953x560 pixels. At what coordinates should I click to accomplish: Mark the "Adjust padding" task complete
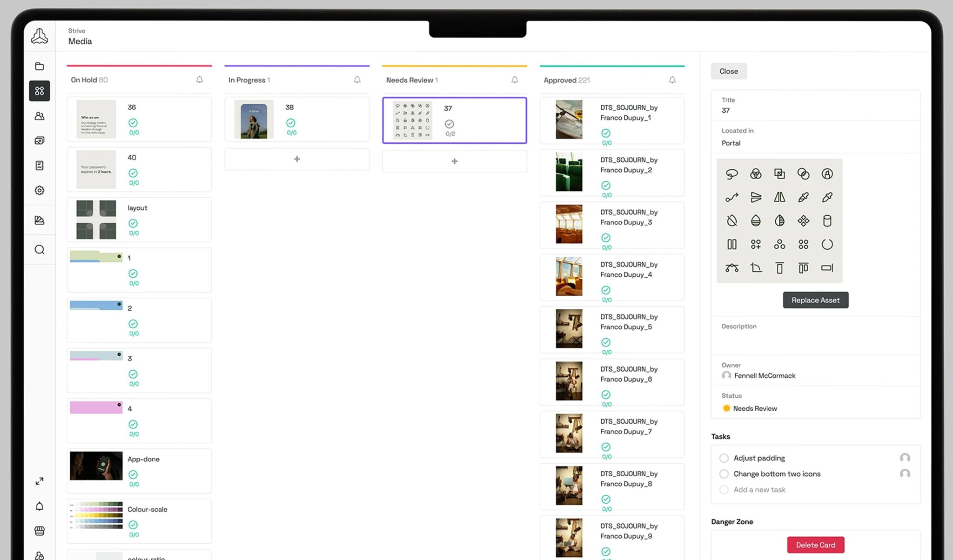click(724, 458)
